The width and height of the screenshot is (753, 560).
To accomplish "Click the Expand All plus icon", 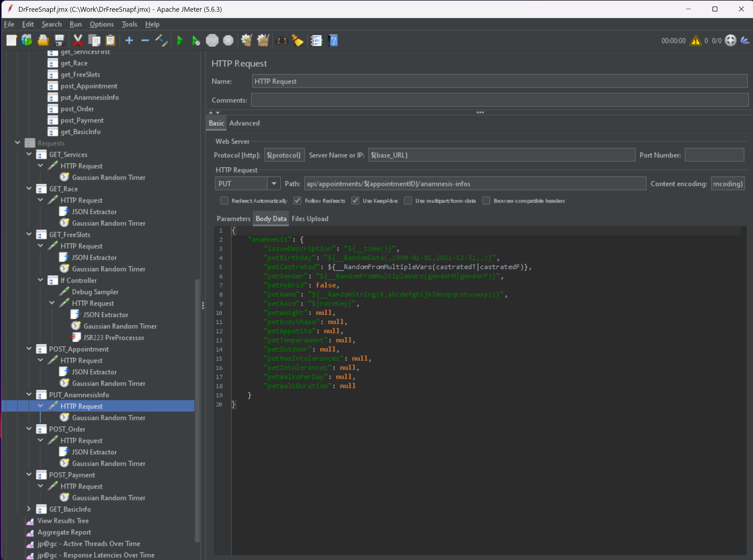I will coord(129,40).
